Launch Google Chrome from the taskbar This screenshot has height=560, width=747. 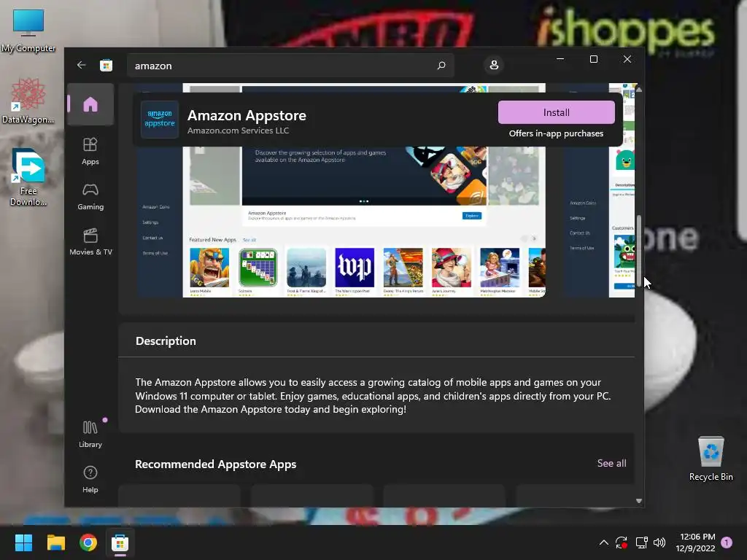(88, 542)
